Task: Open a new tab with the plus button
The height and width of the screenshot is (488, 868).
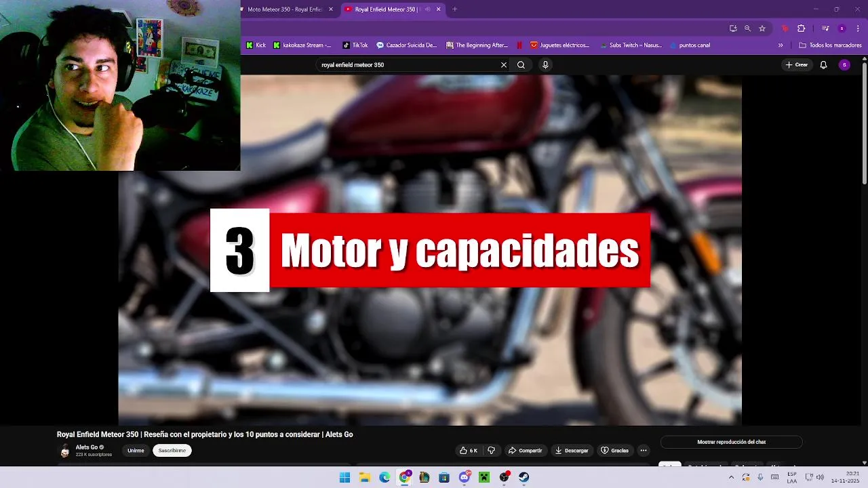Action: click(x=454, y=9)
